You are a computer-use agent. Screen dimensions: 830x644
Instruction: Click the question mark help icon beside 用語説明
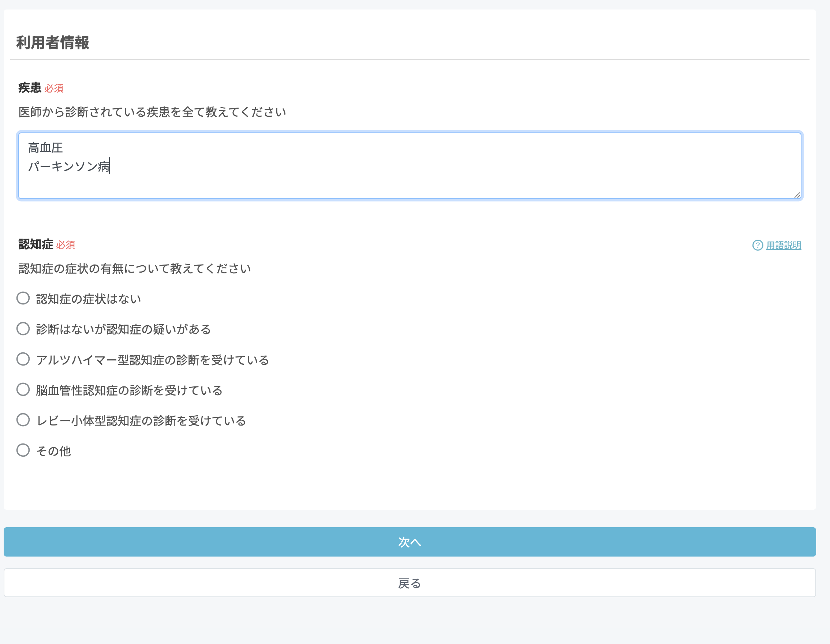pyautogui.click(x=758, y=246)
